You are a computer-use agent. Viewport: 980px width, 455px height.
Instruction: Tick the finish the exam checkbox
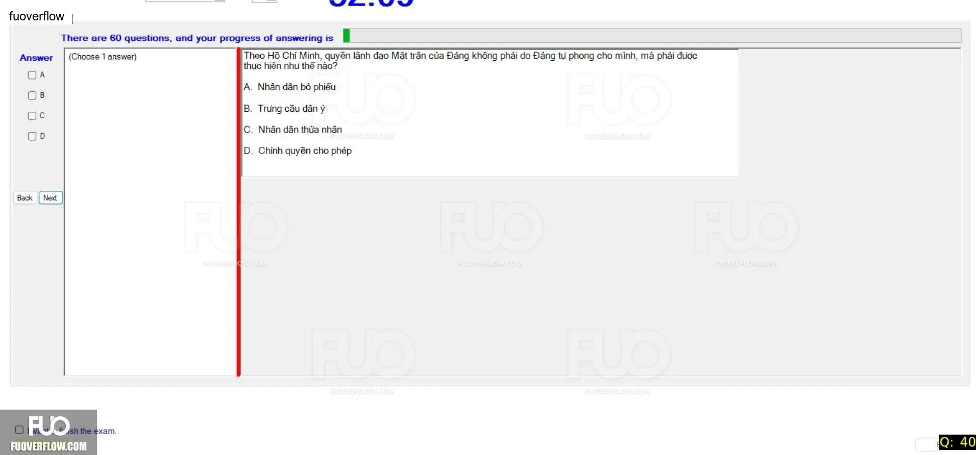click(19, 429)
